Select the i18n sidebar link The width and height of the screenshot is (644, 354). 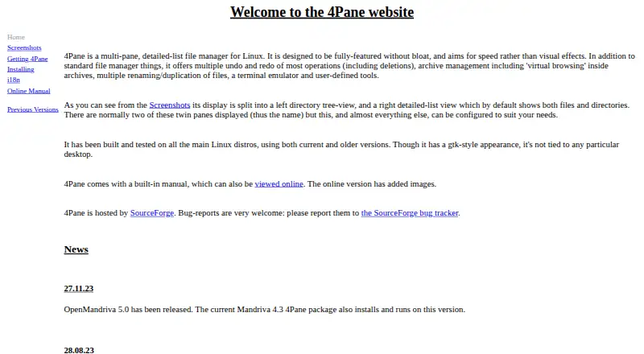pyautogui.click(x=13, y=80)
